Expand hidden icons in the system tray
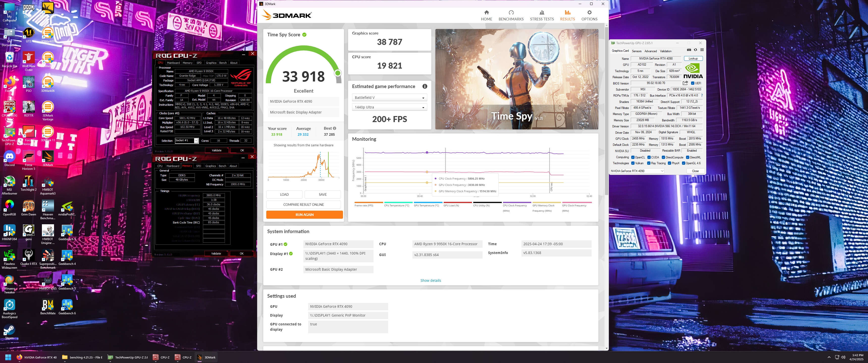 [x=829, y=357]
